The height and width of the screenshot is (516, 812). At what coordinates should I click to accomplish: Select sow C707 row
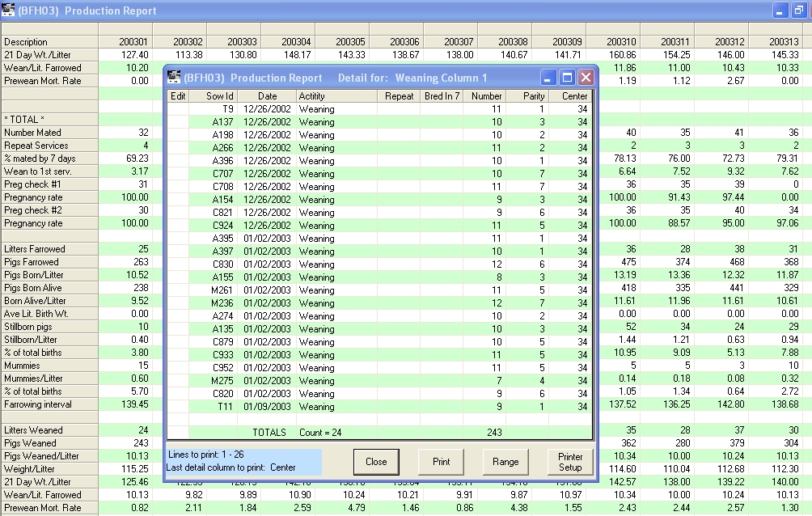[x=379, y=174]
